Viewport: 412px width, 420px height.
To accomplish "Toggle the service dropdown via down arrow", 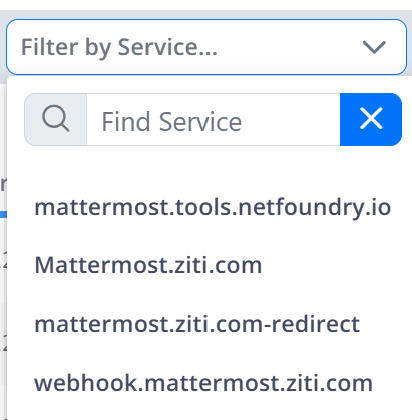I will 374,47.
